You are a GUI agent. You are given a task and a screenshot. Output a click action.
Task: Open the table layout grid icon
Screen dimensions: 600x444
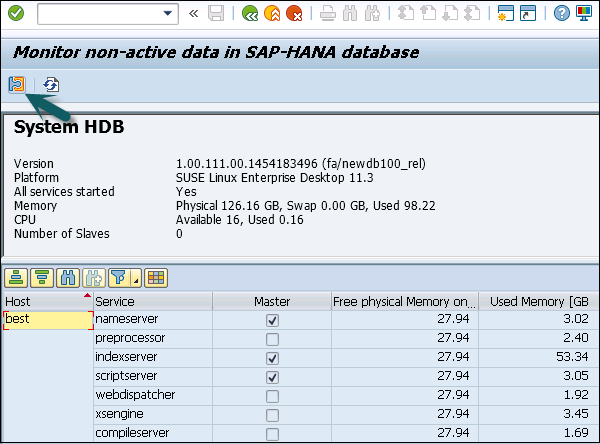[x=157, y=277]
